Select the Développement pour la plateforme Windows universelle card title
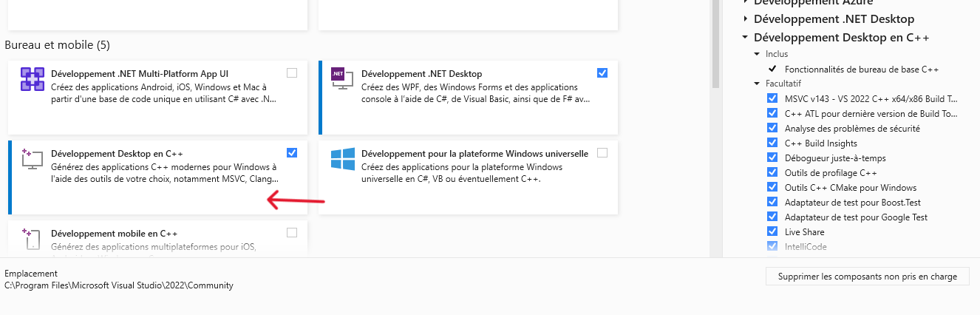 (474, 154)
